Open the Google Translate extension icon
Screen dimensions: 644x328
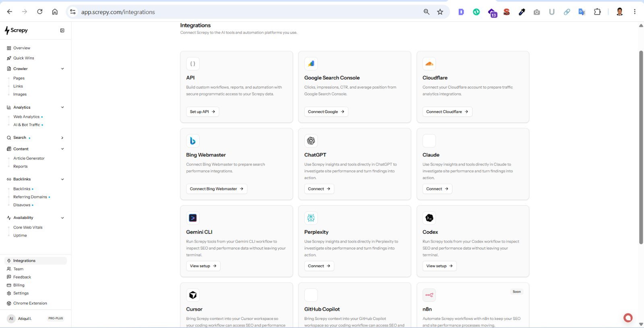582,12
